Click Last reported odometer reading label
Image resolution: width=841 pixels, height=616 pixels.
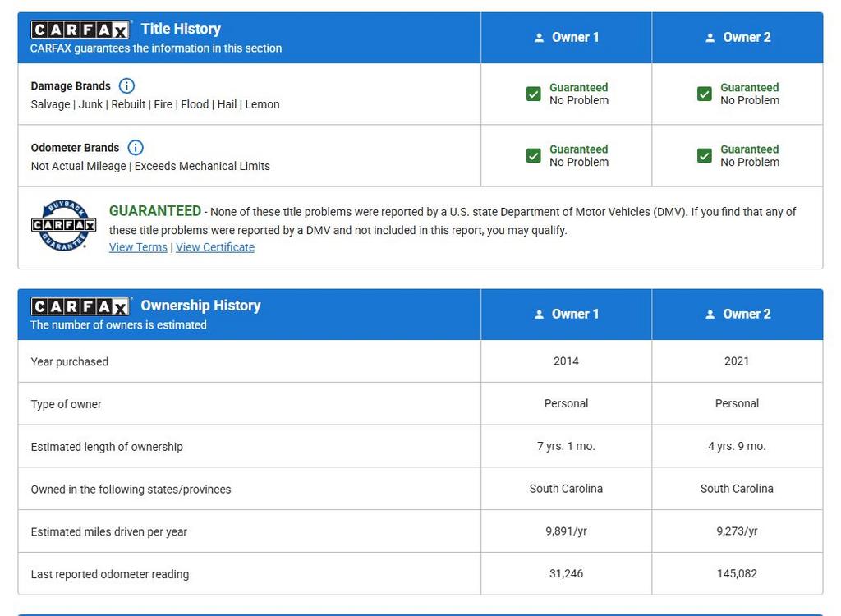(x=110, y=574)
